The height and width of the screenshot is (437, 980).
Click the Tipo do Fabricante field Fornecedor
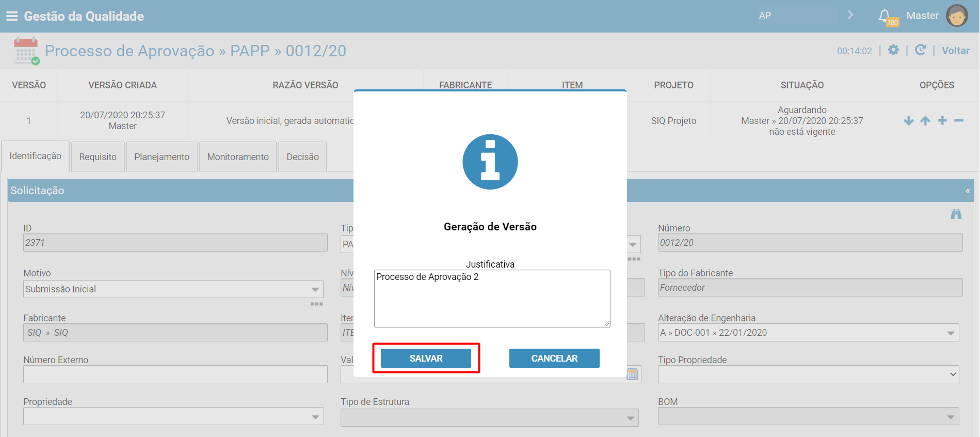(810, 287)
